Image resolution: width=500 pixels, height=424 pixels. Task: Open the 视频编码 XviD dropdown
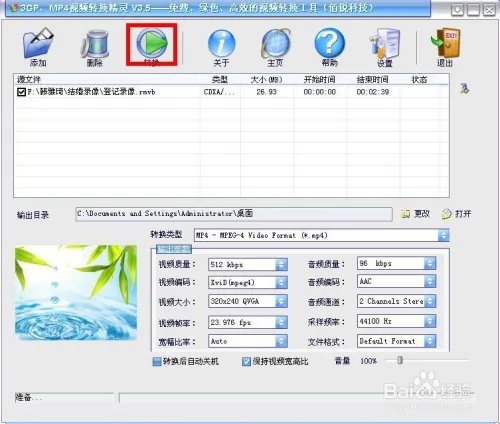pyautogui.click(x=281, y=283)
